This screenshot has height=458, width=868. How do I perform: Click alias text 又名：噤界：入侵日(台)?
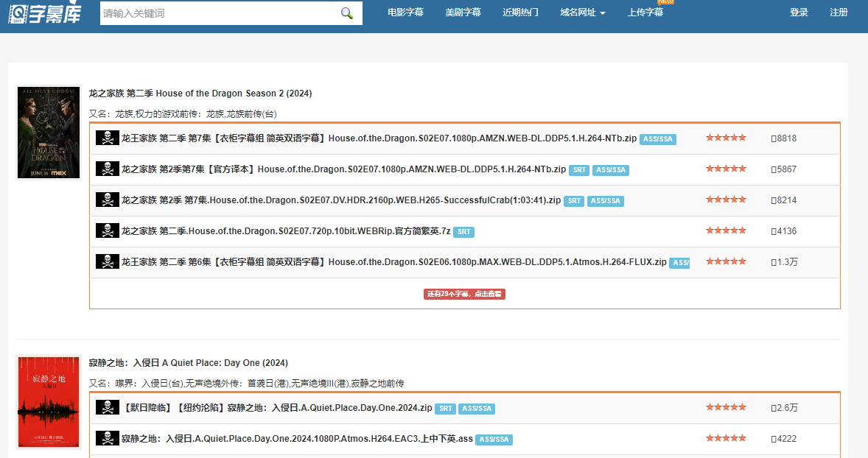(x=246, y=384)
